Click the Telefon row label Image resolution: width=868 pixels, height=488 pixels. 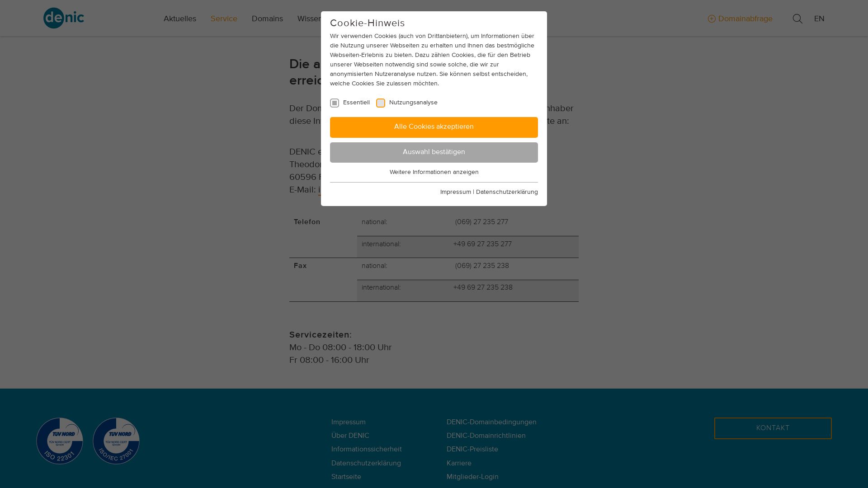pyautogui.click(x=307, y=222)
